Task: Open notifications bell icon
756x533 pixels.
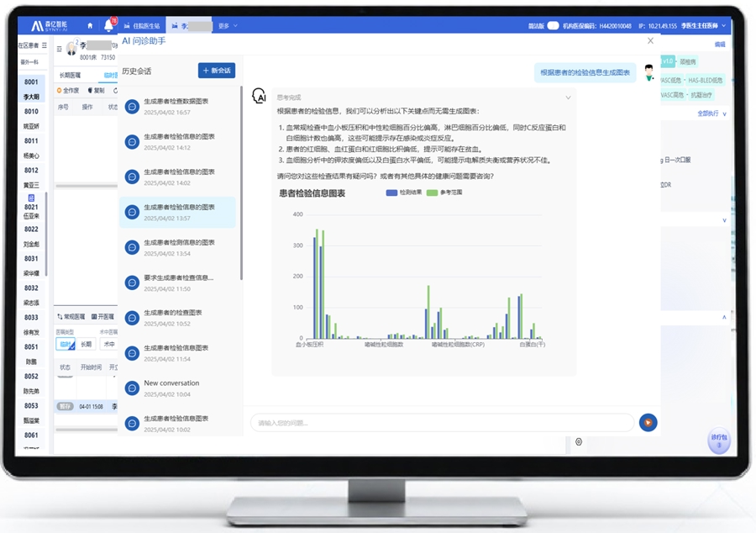Action: click(109, 25)
